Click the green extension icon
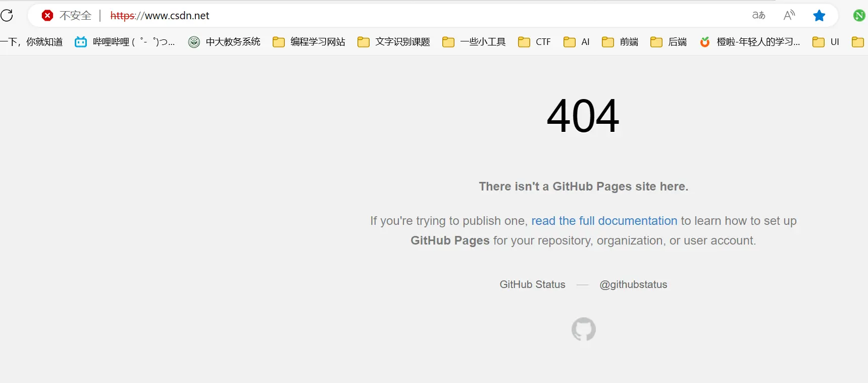The height and width of the screenshot is (383, 868). [x=859, y=16]
